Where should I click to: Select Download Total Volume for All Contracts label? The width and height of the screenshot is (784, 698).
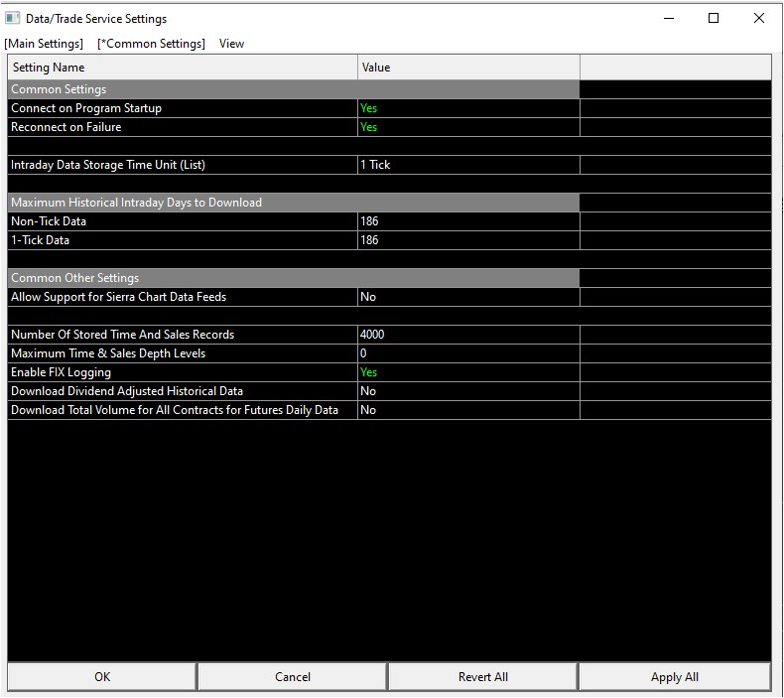pyautogui.click(x=175, y=410)
